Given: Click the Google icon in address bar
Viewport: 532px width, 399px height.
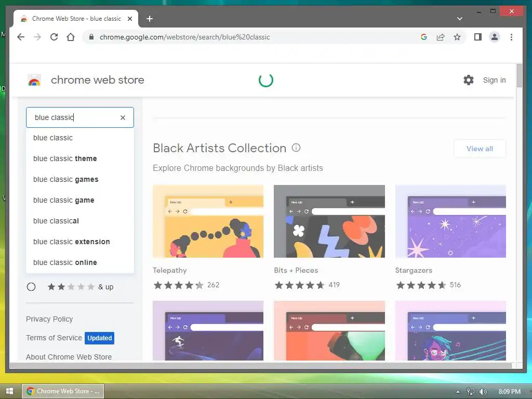Looking at the screenshot, I should (x=424, y=37).
